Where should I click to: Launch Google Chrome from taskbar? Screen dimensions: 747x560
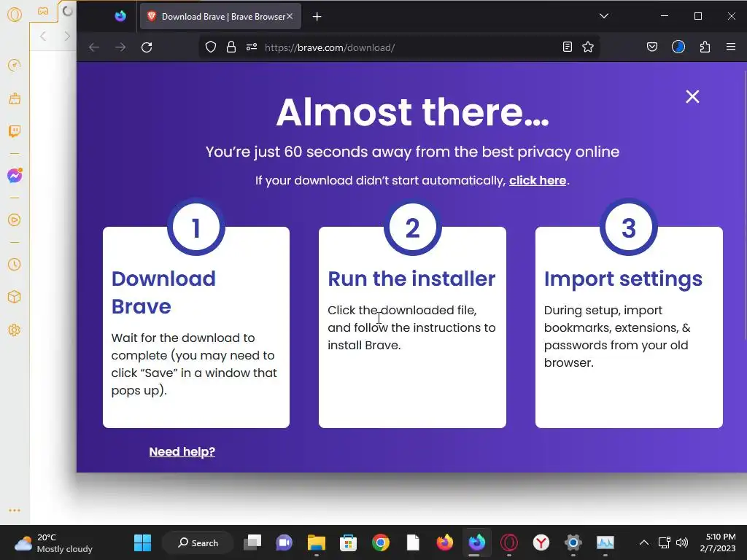(381, 542)
